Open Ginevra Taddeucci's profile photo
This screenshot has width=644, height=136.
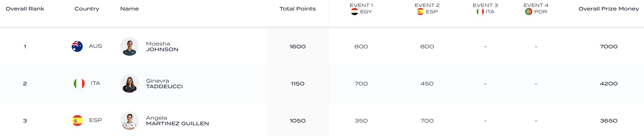click(130, 84)
